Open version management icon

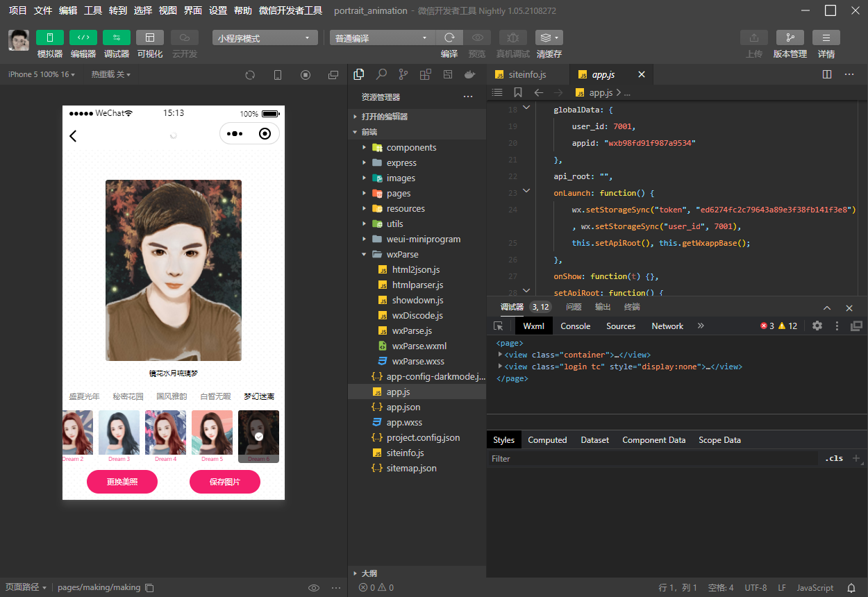(790, 37)
